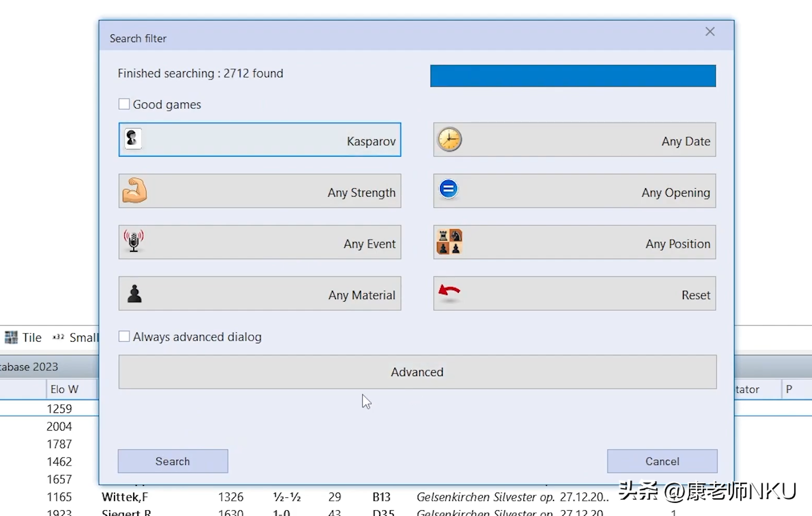
Task: Select the "Finished searching : 2712 found" status text
Action: (200, 73)
